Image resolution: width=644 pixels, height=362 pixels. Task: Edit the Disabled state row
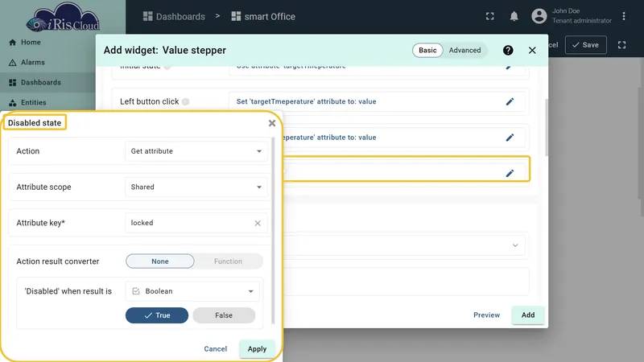pyautogui.click(x=510, y=173)
